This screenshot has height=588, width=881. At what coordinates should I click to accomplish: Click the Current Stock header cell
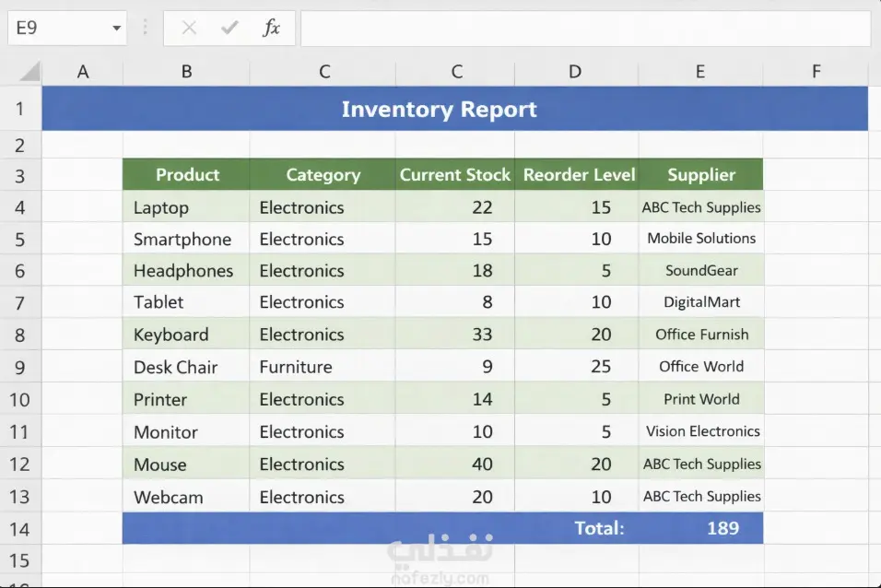coord(454,175)
